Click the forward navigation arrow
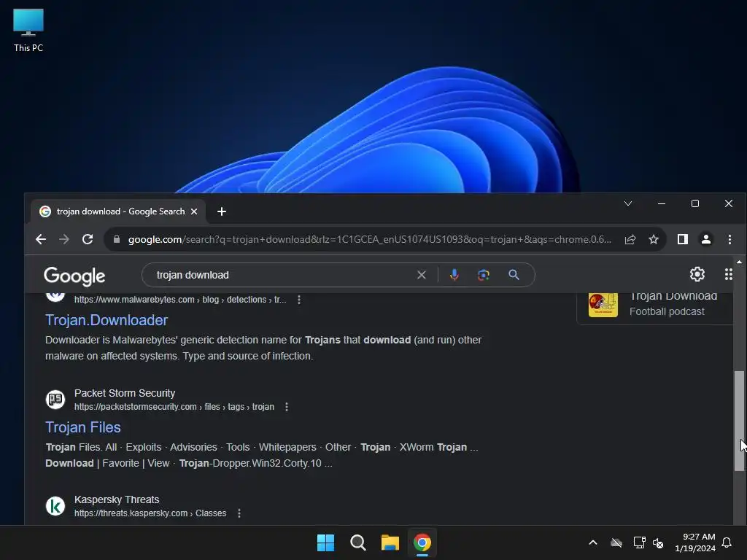 64,239
